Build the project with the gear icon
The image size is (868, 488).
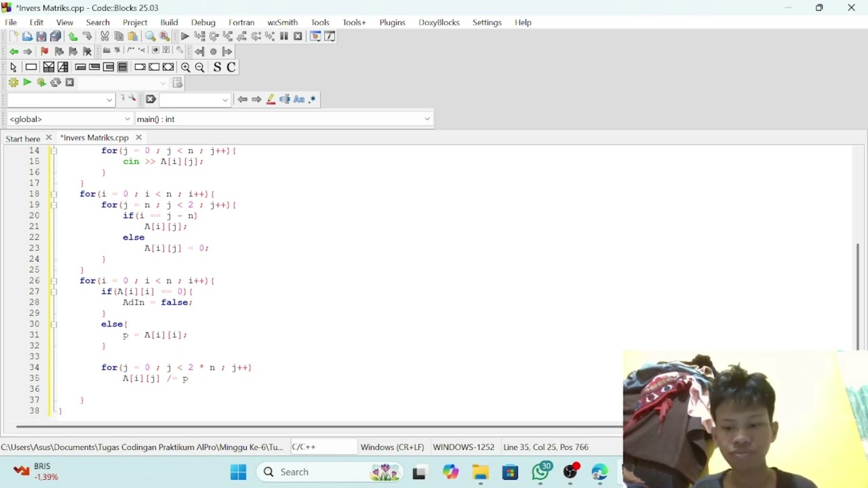click(13, 83)
